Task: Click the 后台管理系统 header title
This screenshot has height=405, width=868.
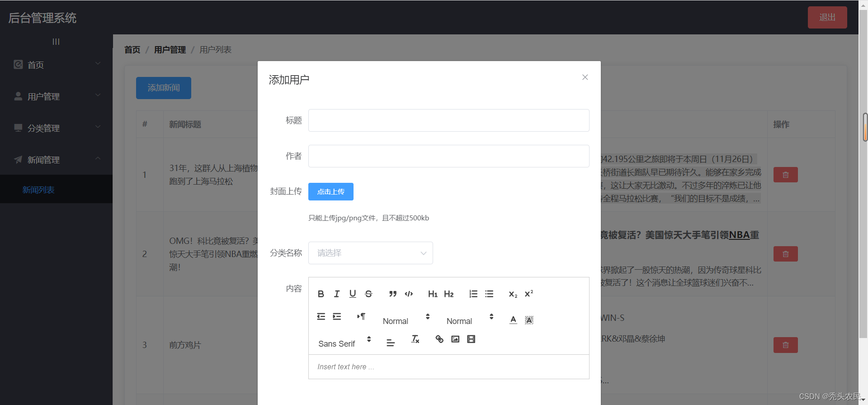Action: 42,18
